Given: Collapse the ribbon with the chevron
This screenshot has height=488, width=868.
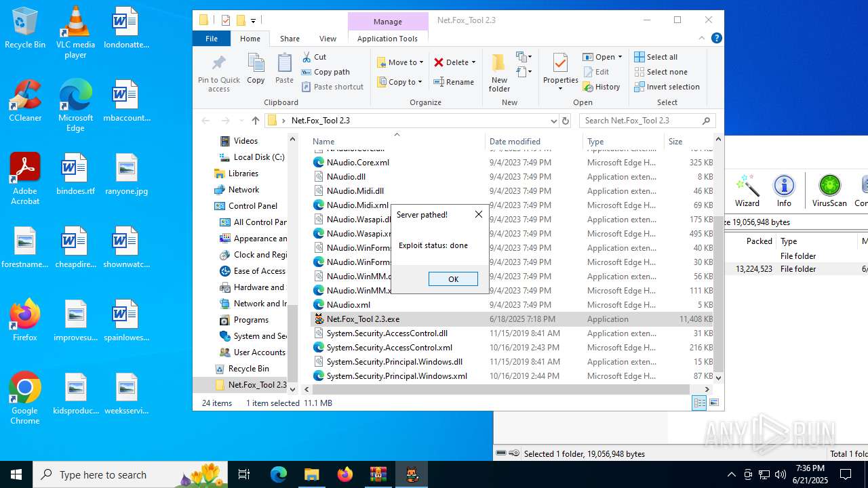Looking at the screenshot, I should (702, 39).
